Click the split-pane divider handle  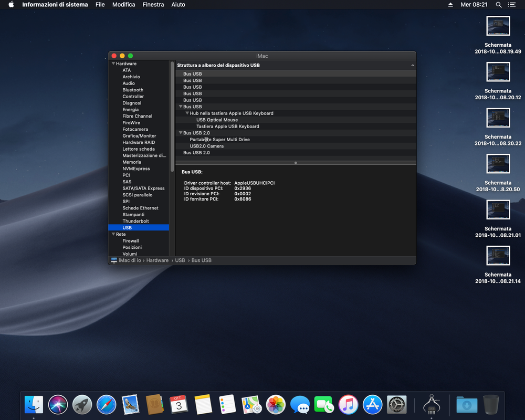[x=296, y=163]
